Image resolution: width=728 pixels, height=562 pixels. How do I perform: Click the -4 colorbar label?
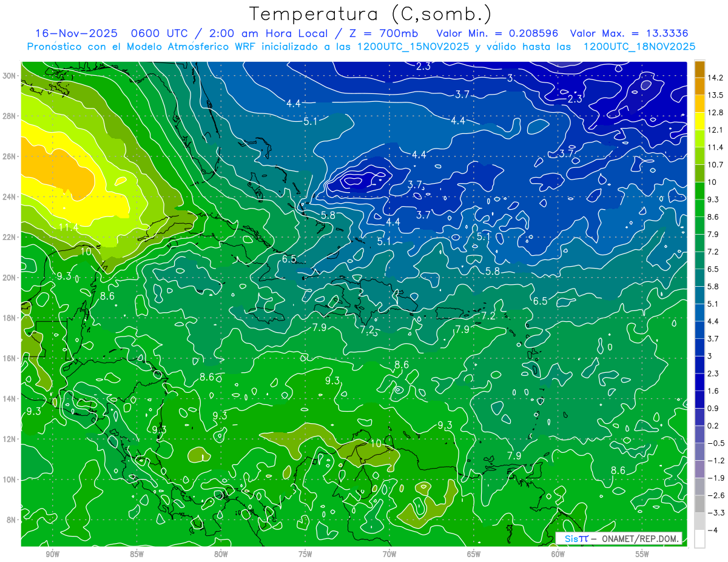[x=713, y=530]
